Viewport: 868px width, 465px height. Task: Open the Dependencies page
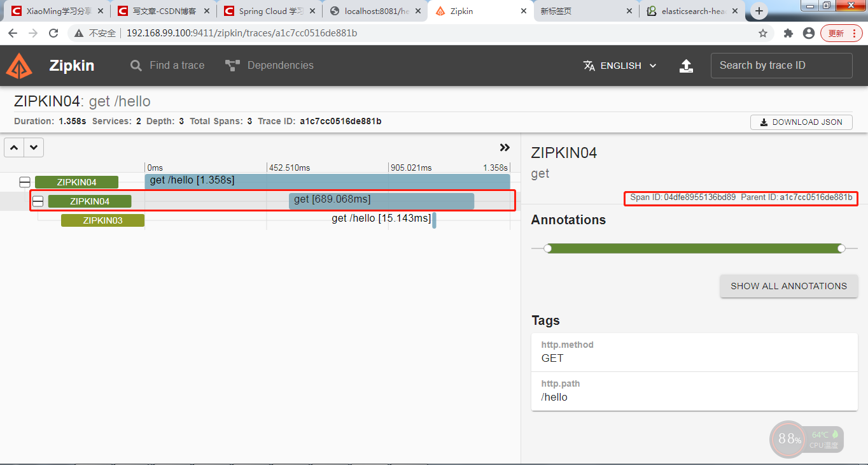click(269, 66)
